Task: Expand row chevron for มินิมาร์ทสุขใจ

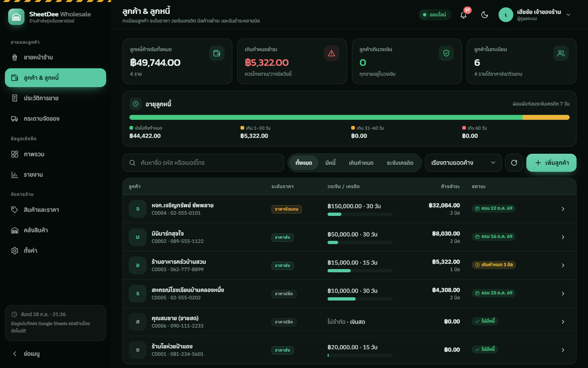Action: pyautogui.click(x=563, y=237)
